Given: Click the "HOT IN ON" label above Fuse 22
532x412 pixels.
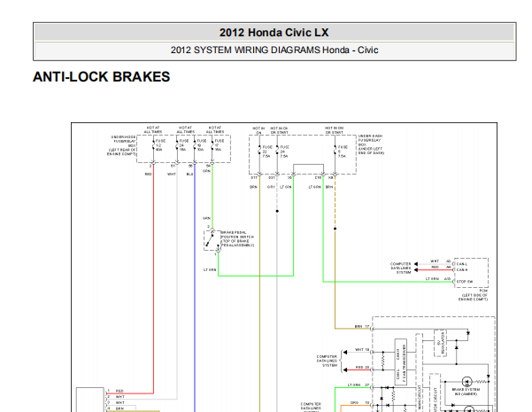Looking at the screenshot, I should (258, 130).
